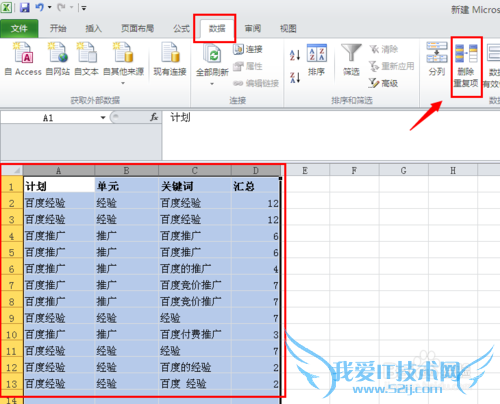
Task: Switch to the 审阅 (Review) tab
Action: tap(253, 29)
